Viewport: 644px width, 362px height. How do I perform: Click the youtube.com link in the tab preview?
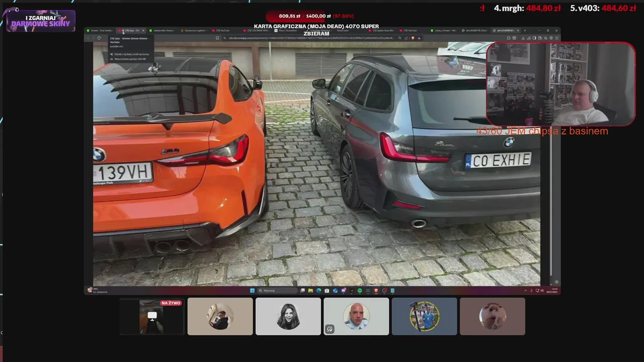117,46
